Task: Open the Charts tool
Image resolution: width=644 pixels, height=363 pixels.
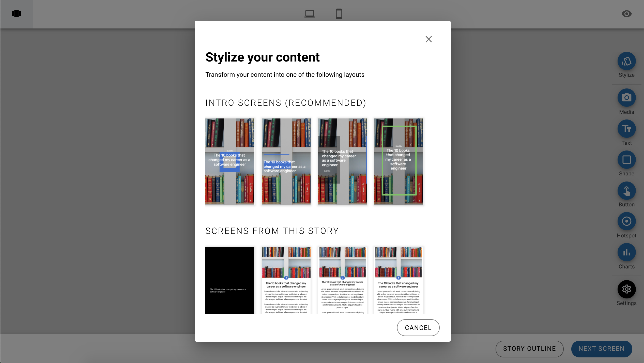Action: [x=626, y=252]
